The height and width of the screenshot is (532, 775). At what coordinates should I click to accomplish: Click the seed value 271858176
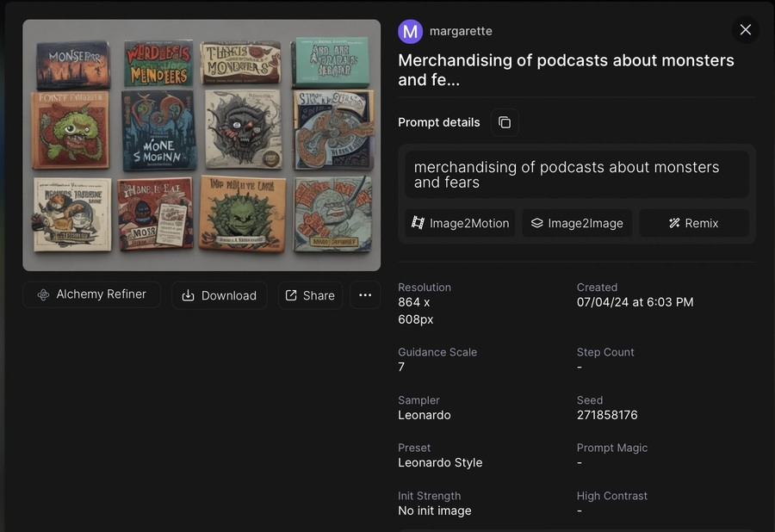[607, 415]
